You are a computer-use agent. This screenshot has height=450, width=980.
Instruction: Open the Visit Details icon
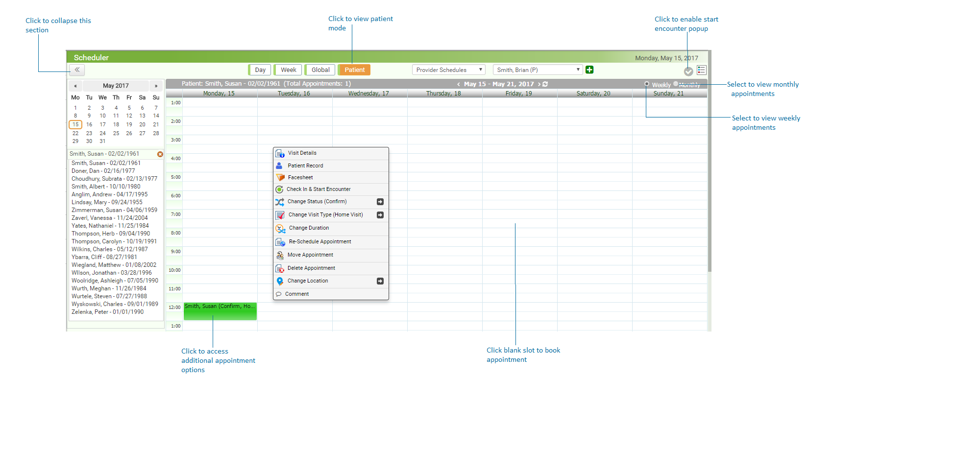[x=280, y=153]
